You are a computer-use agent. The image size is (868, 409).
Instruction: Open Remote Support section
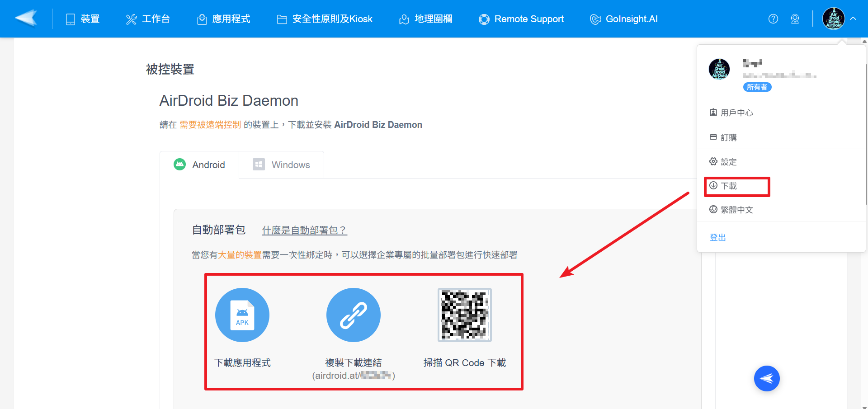point(521,19)
